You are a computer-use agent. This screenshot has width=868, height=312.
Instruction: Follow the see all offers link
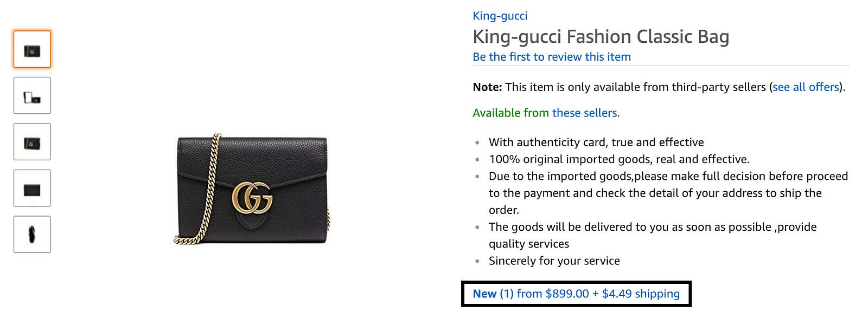pyautogui.click(x=806, y=87)
